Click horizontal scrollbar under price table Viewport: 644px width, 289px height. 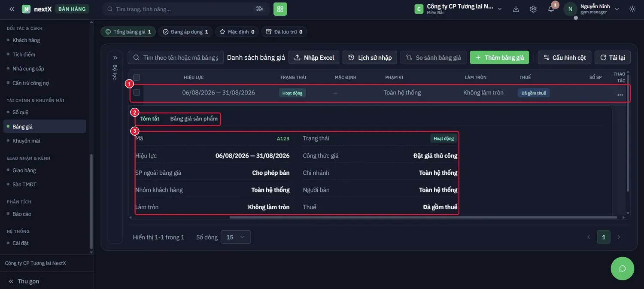pyautogui.click(x=423, y=217)
